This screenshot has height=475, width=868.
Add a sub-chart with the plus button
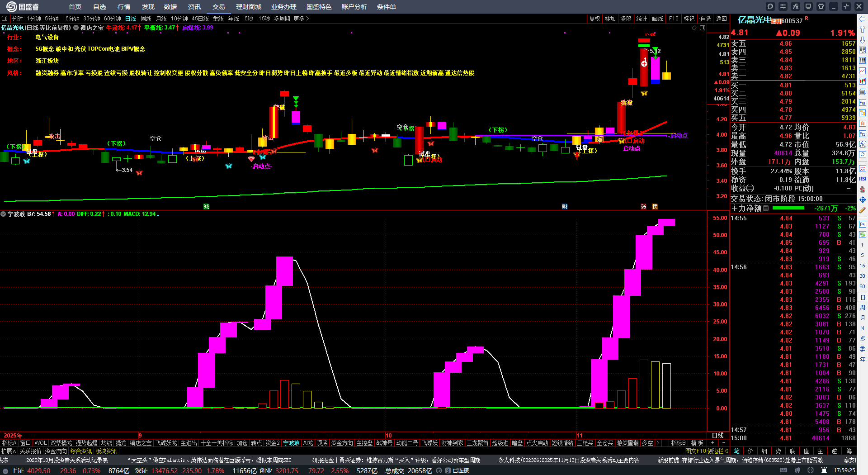713,443
